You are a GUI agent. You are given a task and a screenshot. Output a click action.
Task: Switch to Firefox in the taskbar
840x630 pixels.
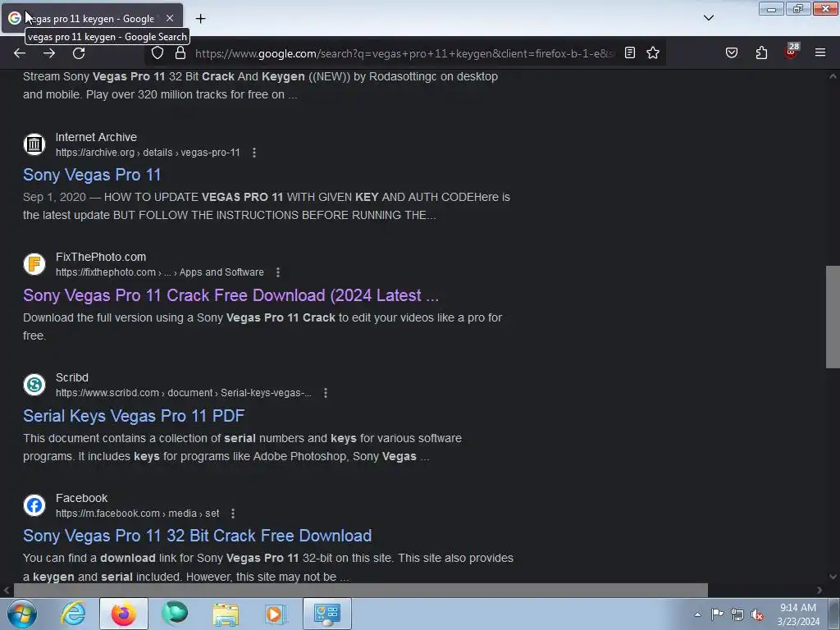point(124,614)
